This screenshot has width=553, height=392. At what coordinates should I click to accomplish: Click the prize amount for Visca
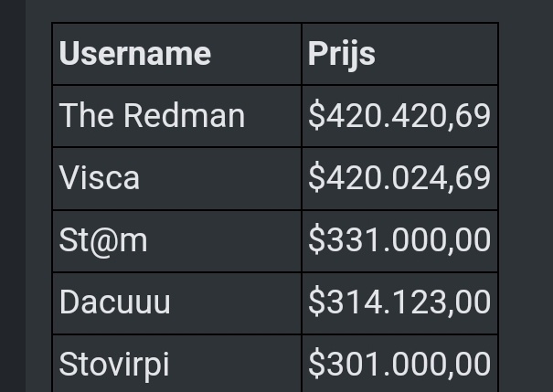tap(399, 177)
